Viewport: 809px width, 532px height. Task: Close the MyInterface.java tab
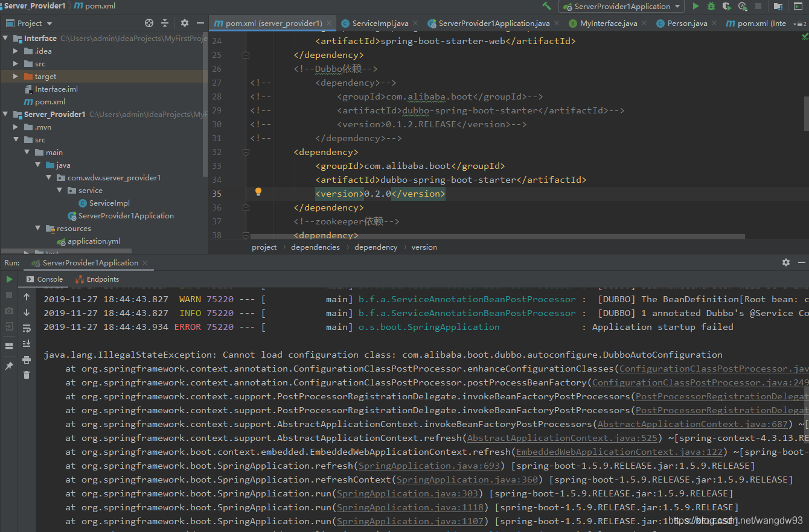[644, 24]
